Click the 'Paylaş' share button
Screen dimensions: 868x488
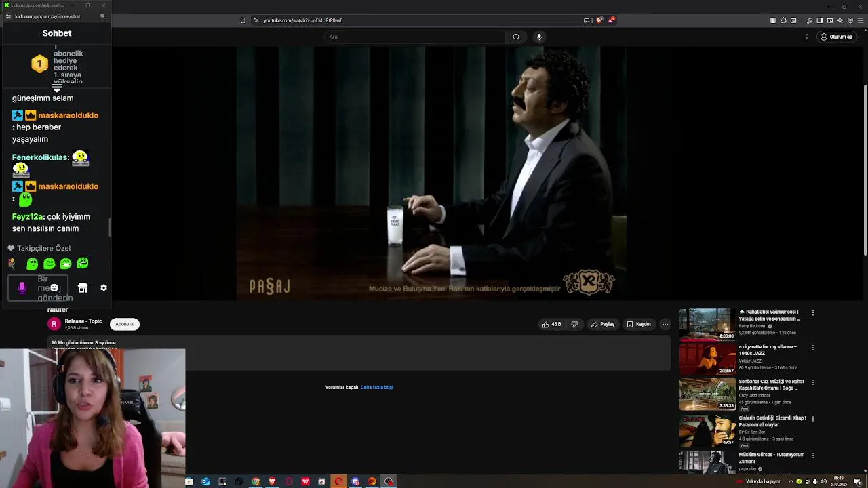[x=603, y=324]
